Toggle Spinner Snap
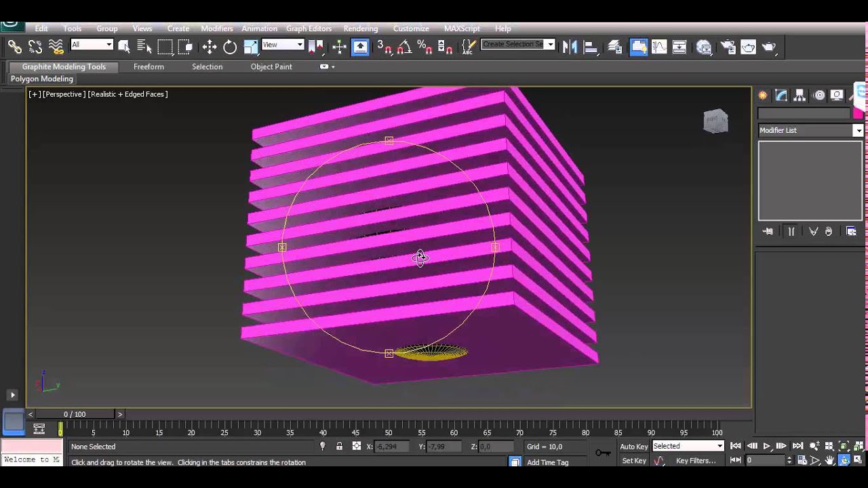Screen dimensions: 868x488 tap(446, 47)
